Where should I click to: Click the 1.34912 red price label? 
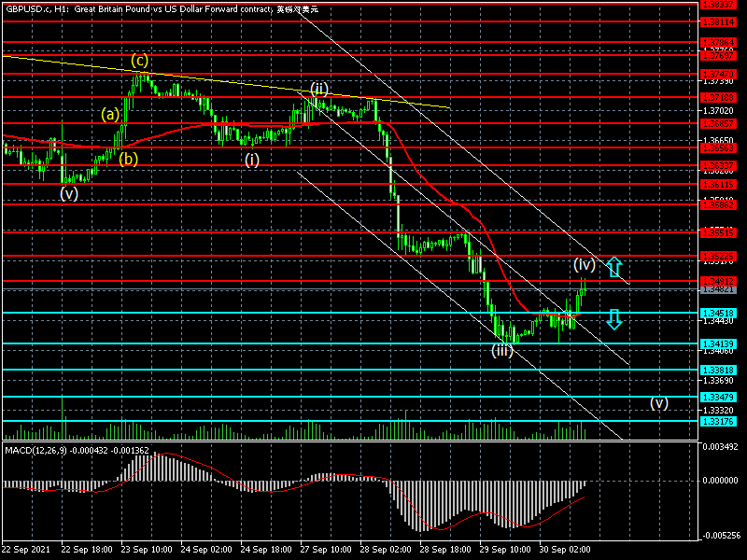tap(719, 282)
